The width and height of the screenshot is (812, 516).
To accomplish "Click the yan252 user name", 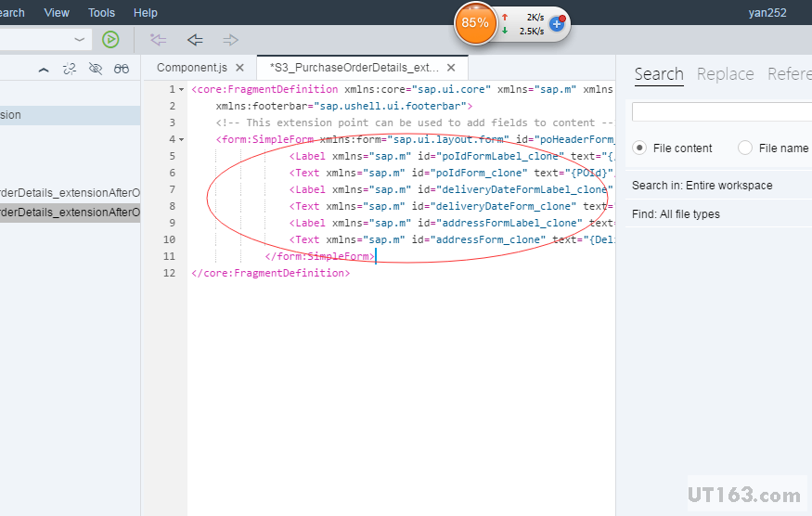I will [x=767, y=13].
